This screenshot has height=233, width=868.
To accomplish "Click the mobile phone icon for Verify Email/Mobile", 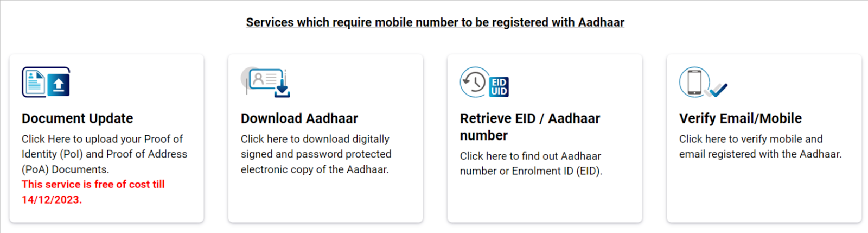I will (x=694, y=82).
